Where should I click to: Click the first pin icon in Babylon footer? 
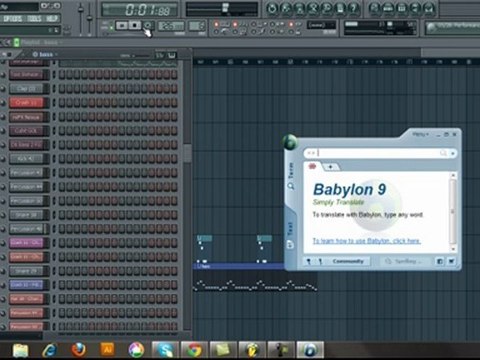309,261
